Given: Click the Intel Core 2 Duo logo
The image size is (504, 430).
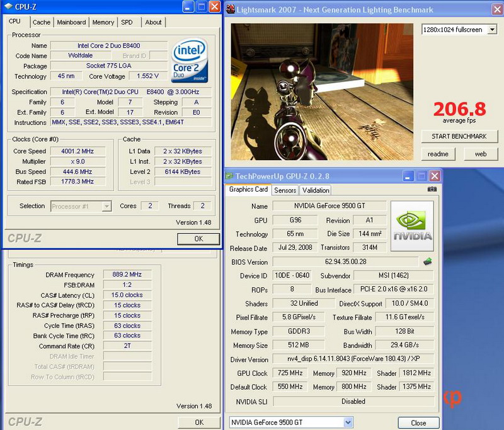Looking at the screenshot, I should pyautogui.click(x=190, y=60).
